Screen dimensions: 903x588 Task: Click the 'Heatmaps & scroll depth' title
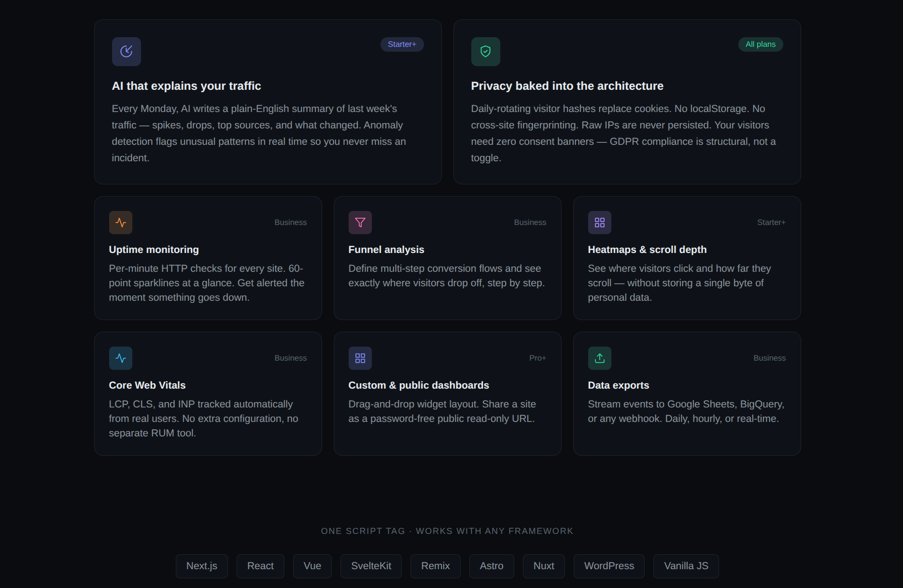tap(647, 250)
